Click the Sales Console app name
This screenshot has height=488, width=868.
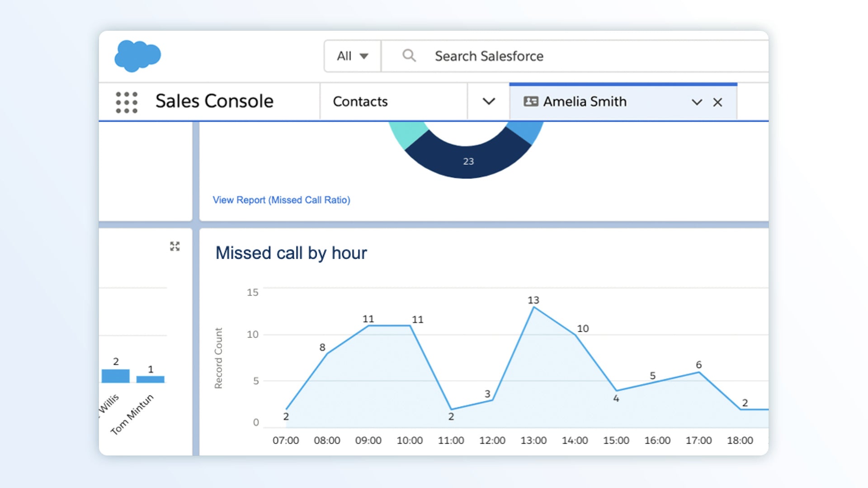pos(214,101)
